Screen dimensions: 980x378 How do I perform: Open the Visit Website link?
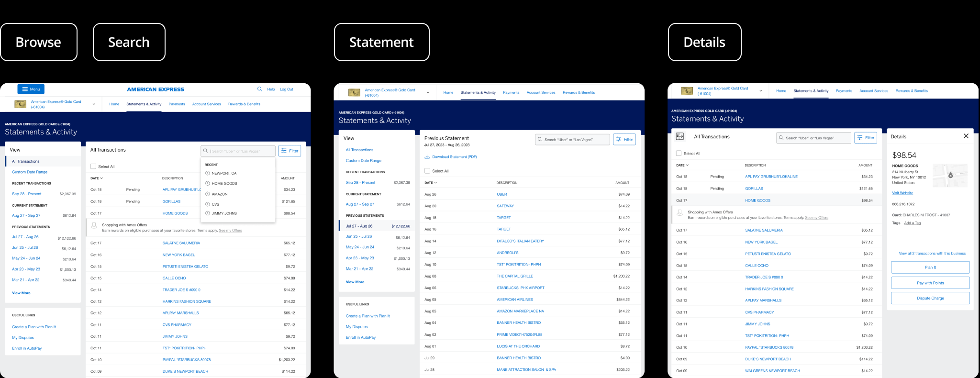click(x=902, y=193)
